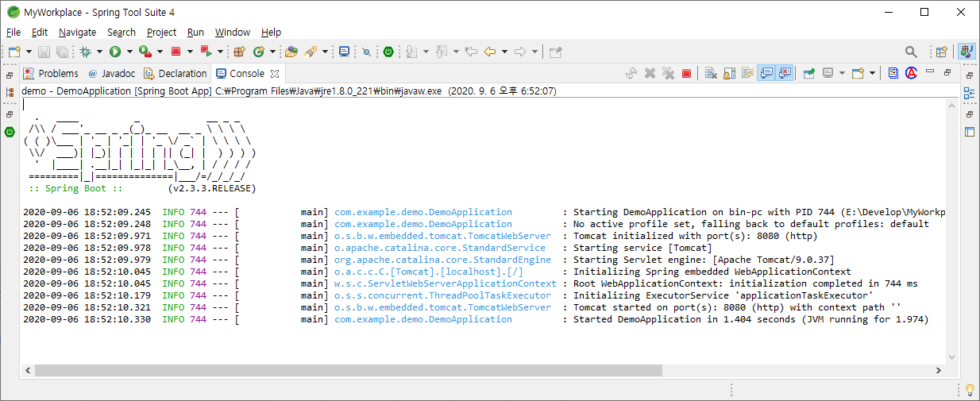Toggle the Pin Editor icon
The width and height of the screenshot is (980, 401).
(x=556, y=52)
